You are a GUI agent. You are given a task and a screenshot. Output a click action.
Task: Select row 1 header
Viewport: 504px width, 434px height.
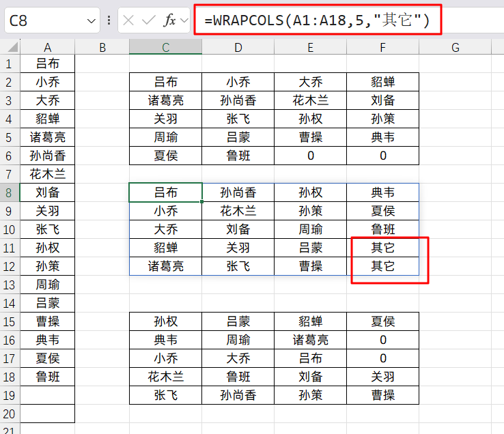point(10,63)
